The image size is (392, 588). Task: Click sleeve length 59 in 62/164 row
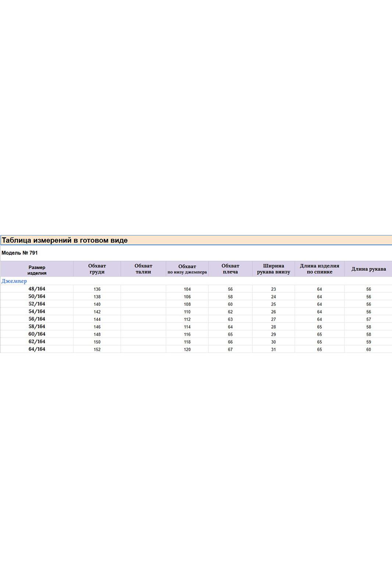[x=368, y=342]
